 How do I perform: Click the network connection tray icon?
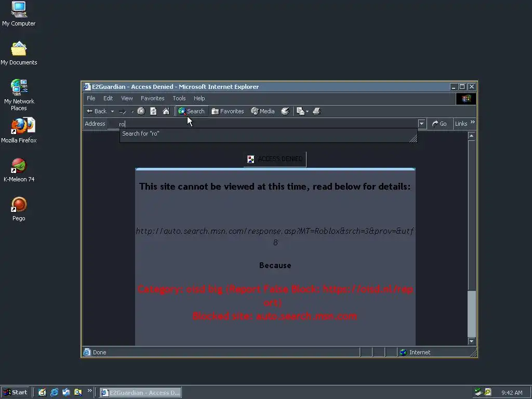point(478,392)
